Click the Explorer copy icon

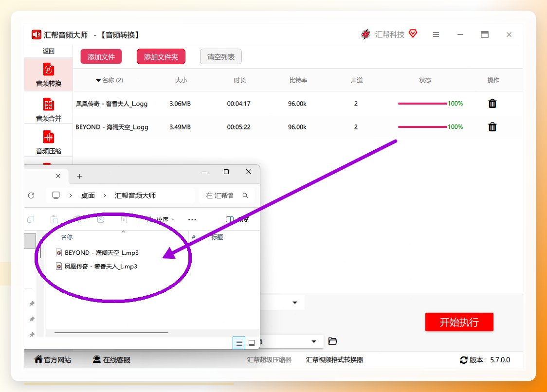coord(31,219)
